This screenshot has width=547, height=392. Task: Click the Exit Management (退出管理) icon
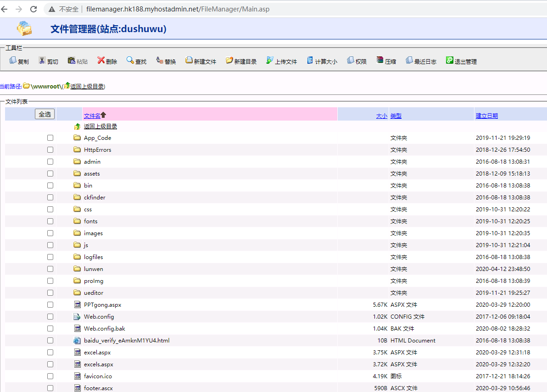click(x=450, y=61)
